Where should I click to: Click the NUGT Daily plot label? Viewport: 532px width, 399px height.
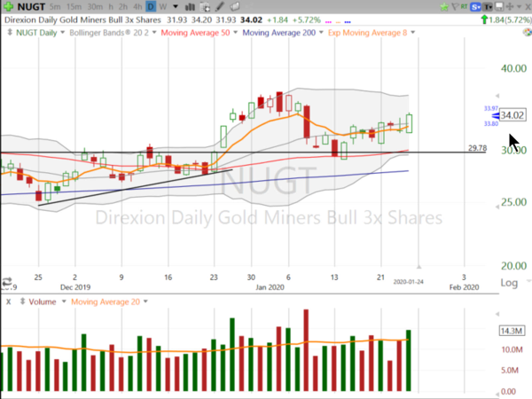[x=36, y=33]
